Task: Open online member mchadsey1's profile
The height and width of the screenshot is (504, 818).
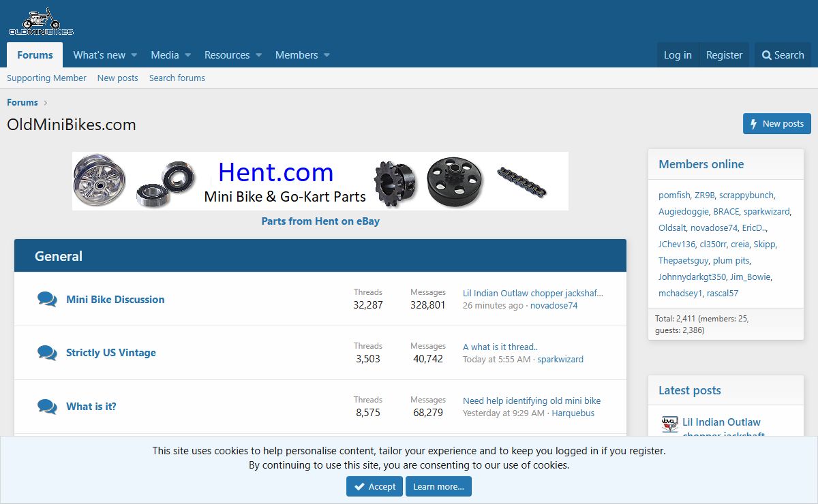Action: tap(680, 294)
